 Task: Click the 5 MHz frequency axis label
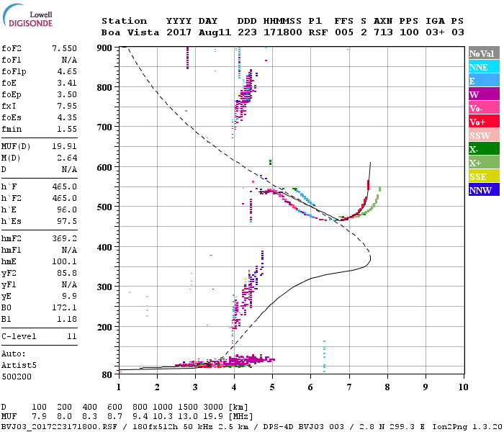coord(272,387)
